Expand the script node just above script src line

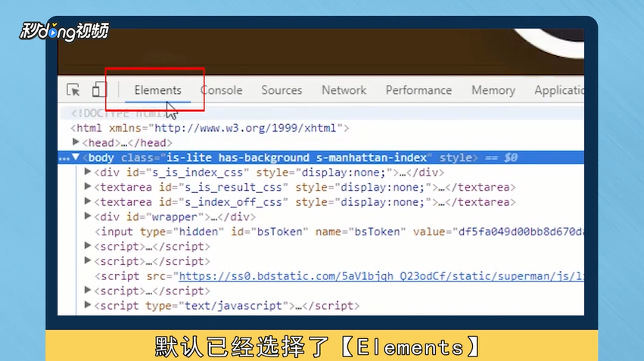click(x=88, y=260)
